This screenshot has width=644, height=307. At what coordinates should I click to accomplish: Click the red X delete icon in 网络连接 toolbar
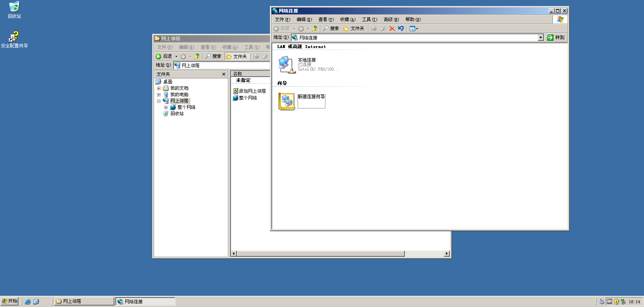[392, 29]
